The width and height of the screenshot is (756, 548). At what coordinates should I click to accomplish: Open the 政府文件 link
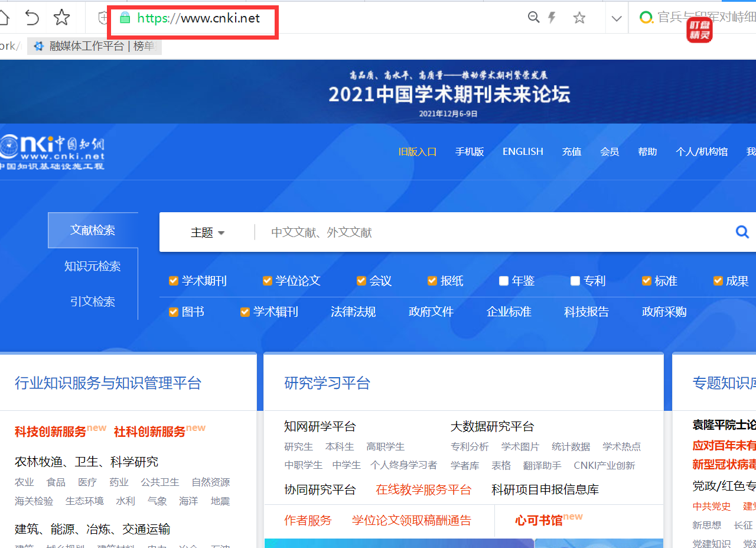(x=431, y=312)
